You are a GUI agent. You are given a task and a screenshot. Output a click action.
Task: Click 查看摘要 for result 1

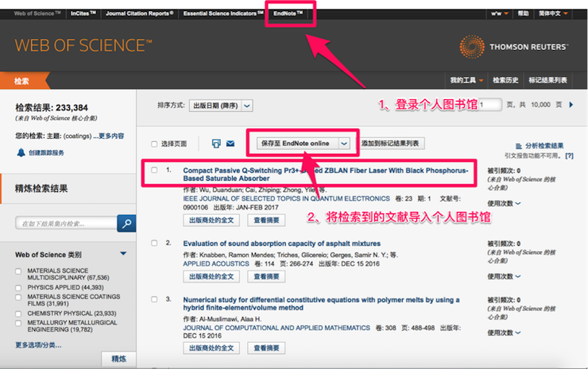[266, 221]
